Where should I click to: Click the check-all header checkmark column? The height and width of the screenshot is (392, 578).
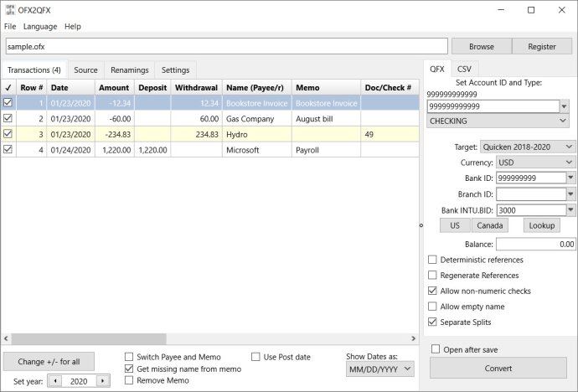click(x=8, y=88)
